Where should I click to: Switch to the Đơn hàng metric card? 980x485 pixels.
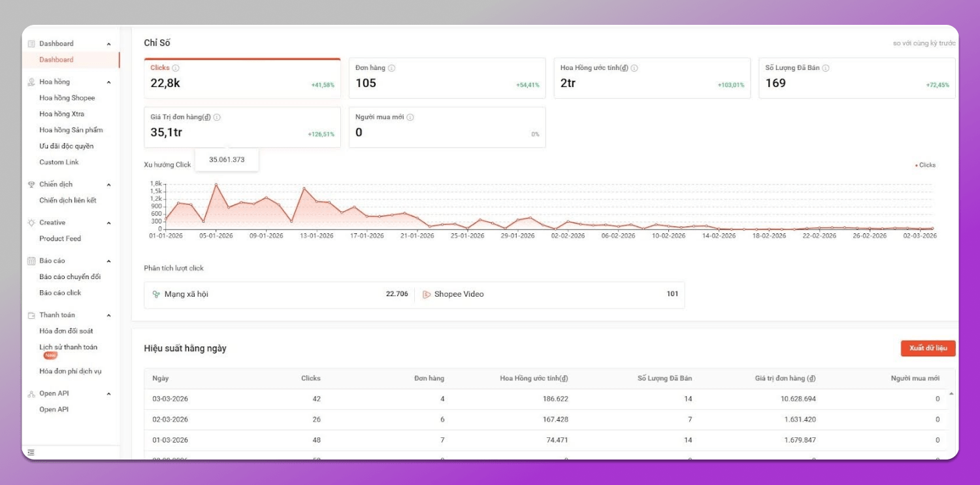(x=446, y=77)
